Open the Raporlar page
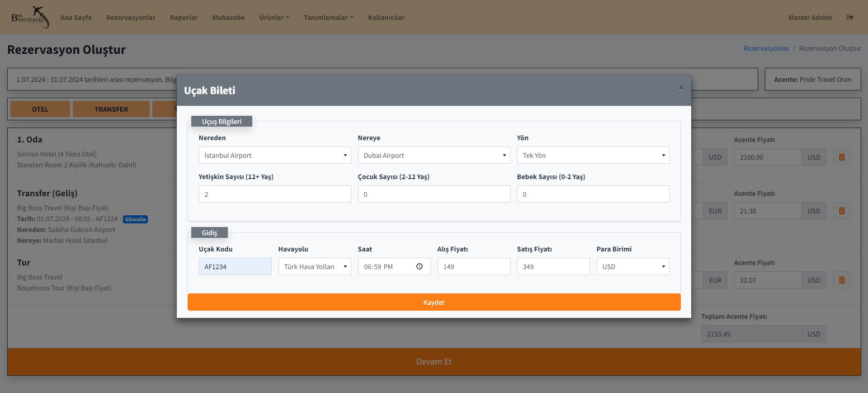 coord(184,17)
